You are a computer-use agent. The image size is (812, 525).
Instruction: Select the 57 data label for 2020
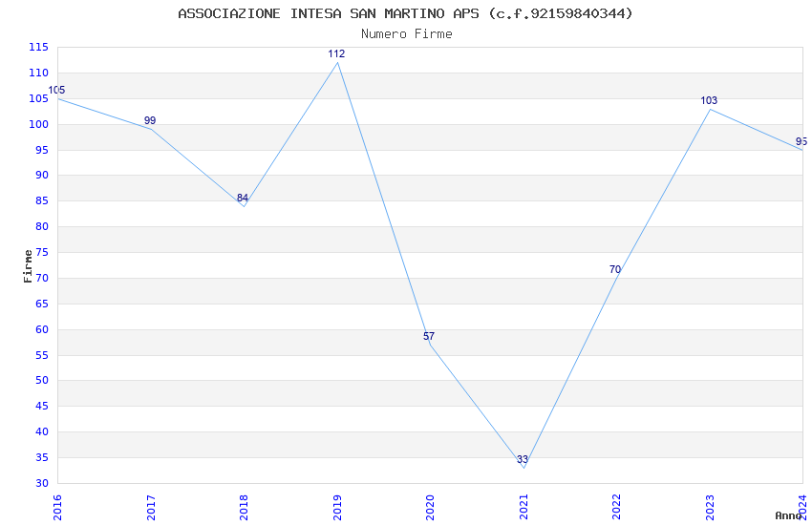(x=429, y=336)
